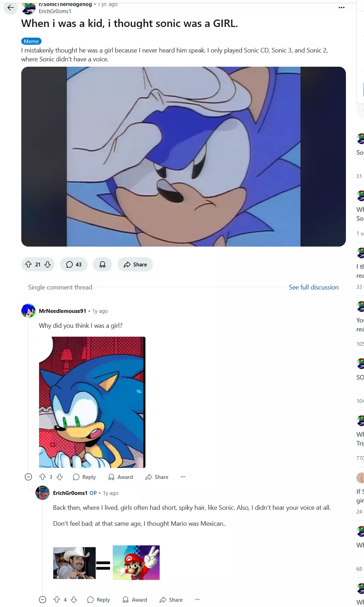Open the post's three-dot options menu
This screenshot has height=607, width=364.
pyautogui.click(x=342, y=7)
